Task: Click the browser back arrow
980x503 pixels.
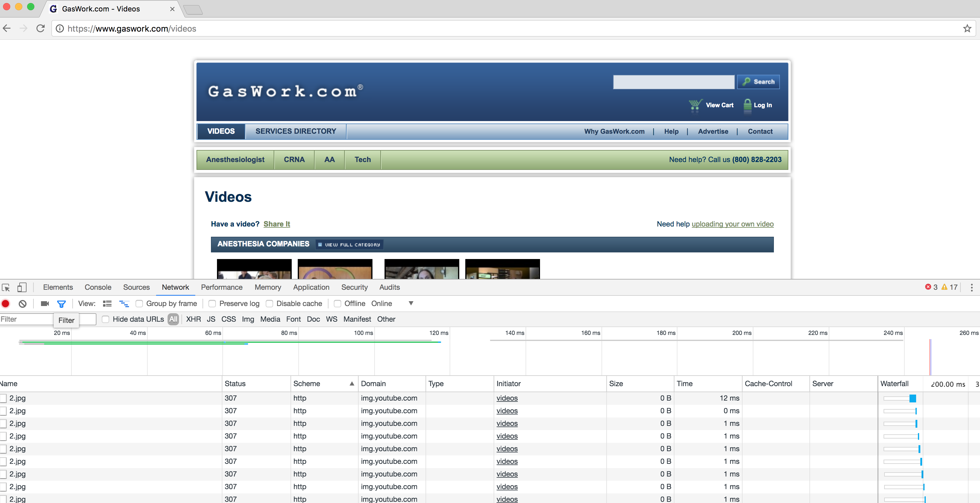Action: pos(7,29)
